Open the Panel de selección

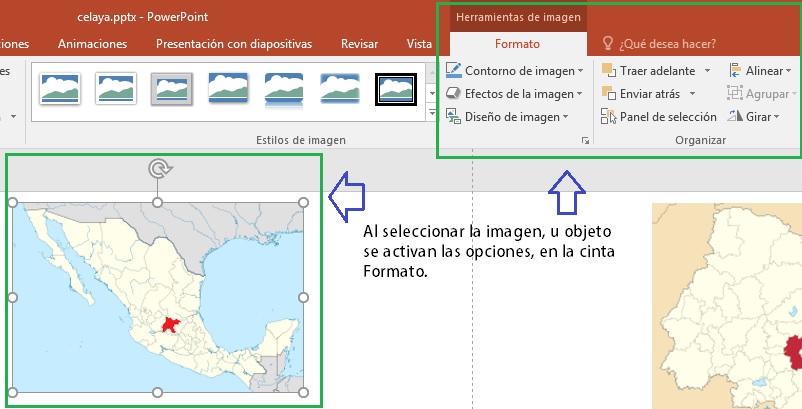[653, 117]
